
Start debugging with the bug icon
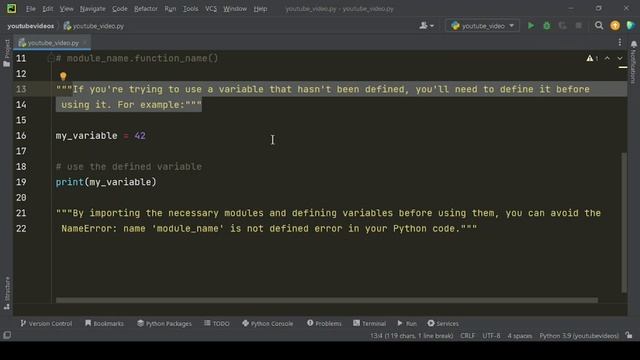click(547, 26)
